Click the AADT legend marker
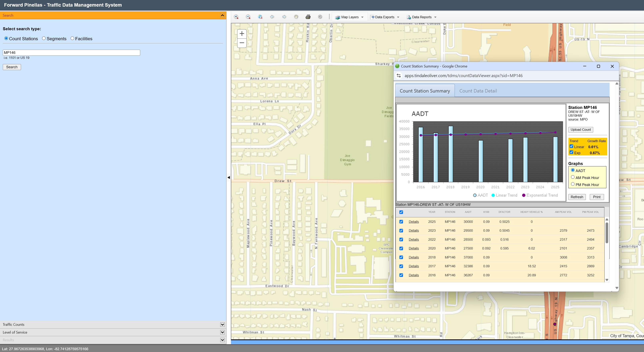The height and width of the screenshot is (352, 644). [474, 195]
